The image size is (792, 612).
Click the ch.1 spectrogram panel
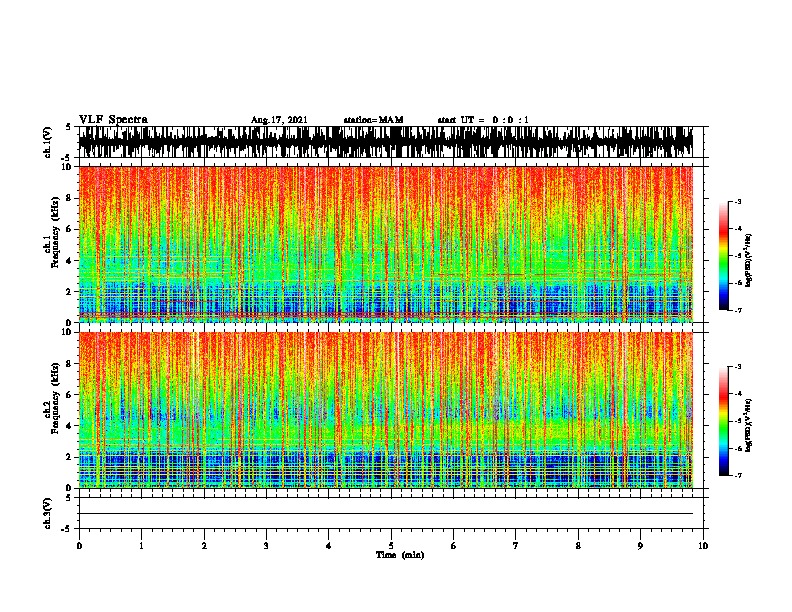(x=386, y=244)
